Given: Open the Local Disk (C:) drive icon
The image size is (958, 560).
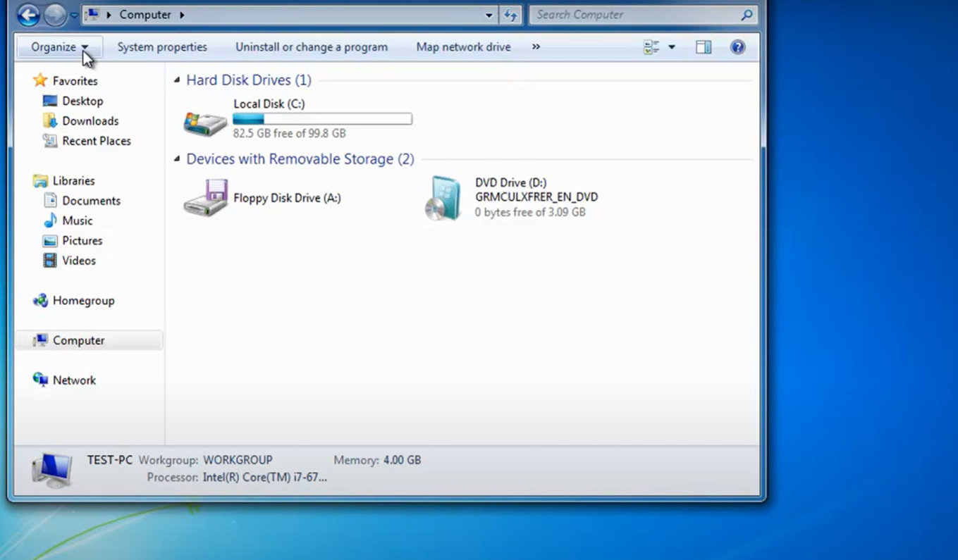Looking at the screenshot, I should tap(205, 123).
